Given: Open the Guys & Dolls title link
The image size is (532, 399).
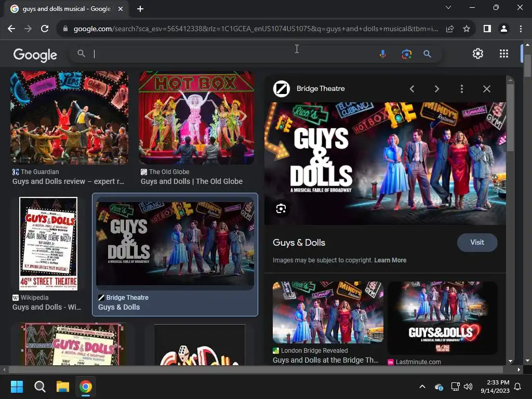Looking at the screenshot, I should point(299,243).
